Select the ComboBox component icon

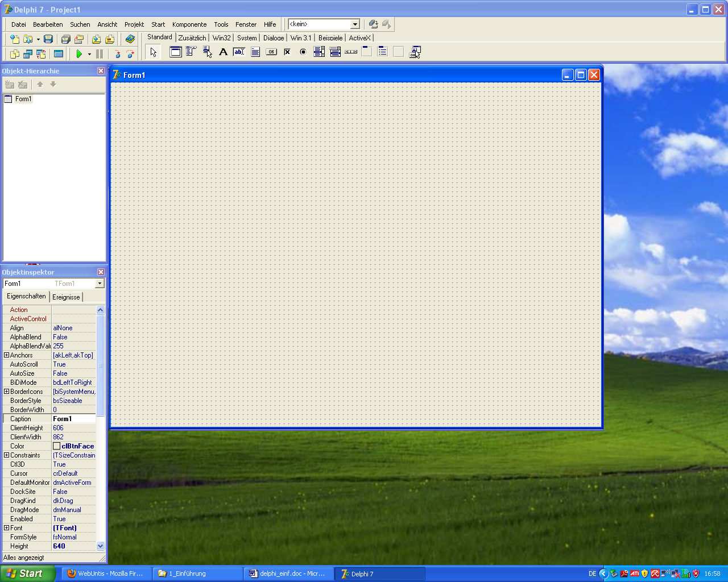click(x=335, y=52)
